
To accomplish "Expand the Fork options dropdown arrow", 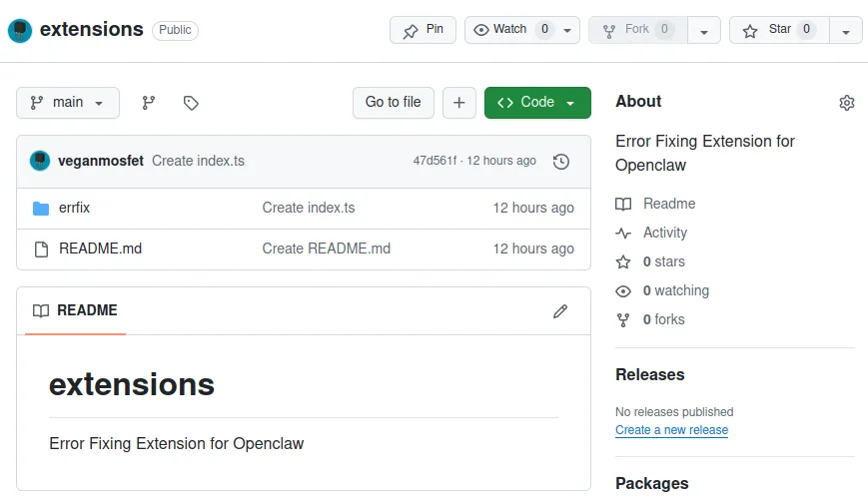I will (704, 31).
